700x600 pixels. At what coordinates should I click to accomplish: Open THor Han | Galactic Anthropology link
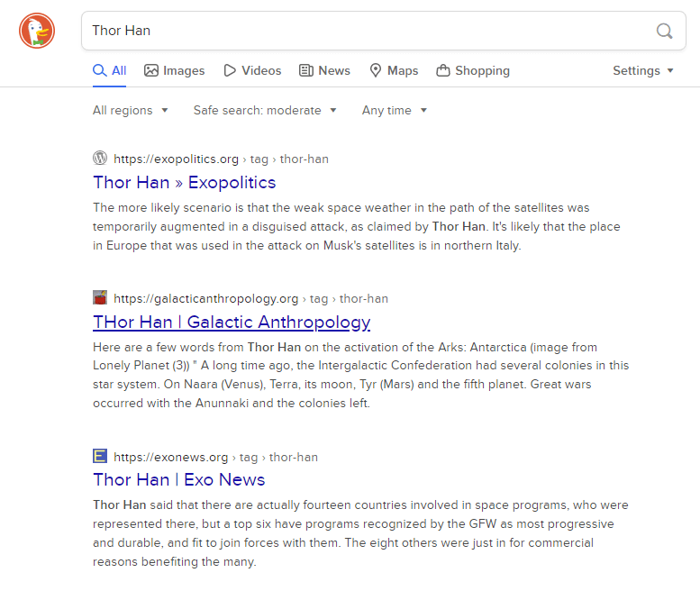tap(232, 322)
